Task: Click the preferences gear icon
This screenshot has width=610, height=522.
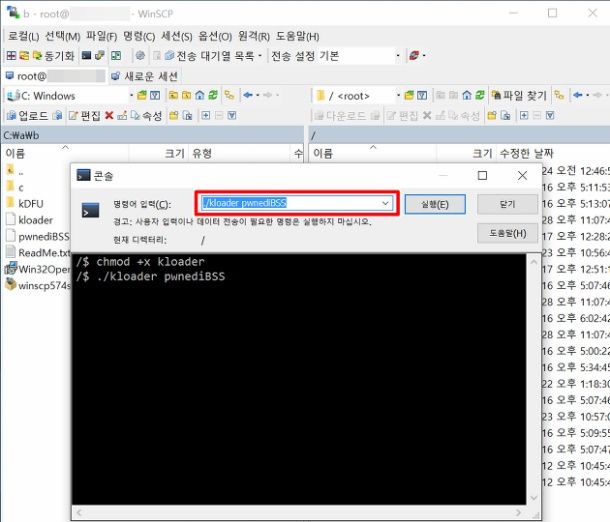Action: (x=140, y=56)
